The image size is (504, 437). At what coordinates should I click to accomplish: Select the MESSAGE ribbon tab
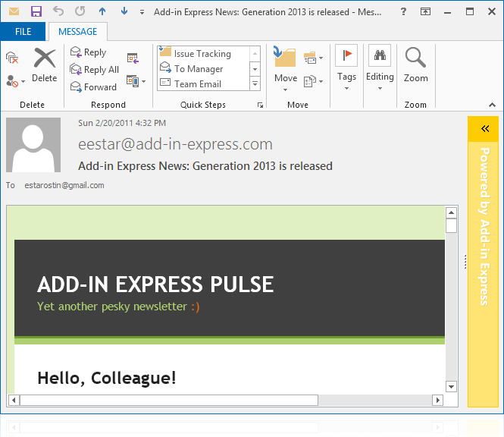(78, 32)
